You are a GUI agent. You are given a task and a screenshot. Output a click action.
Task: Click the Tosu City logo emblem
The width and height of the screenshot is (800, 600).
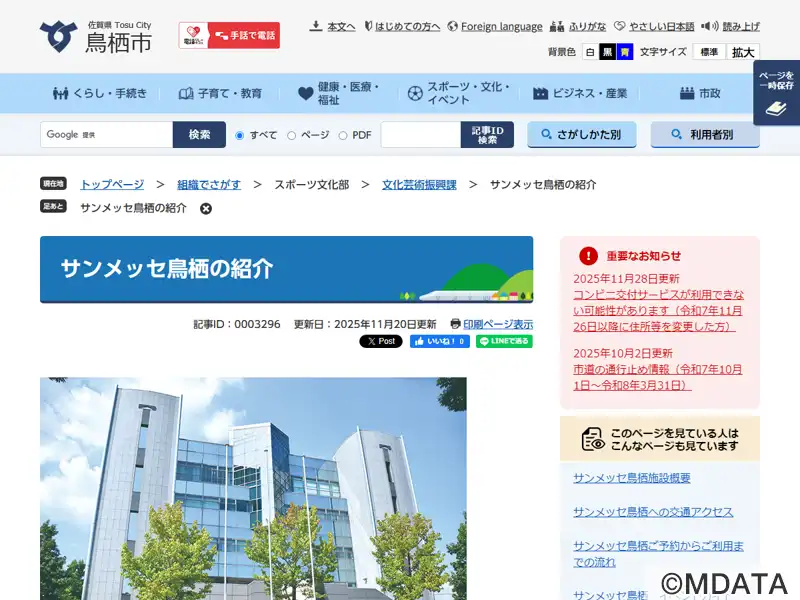[58, 36]
